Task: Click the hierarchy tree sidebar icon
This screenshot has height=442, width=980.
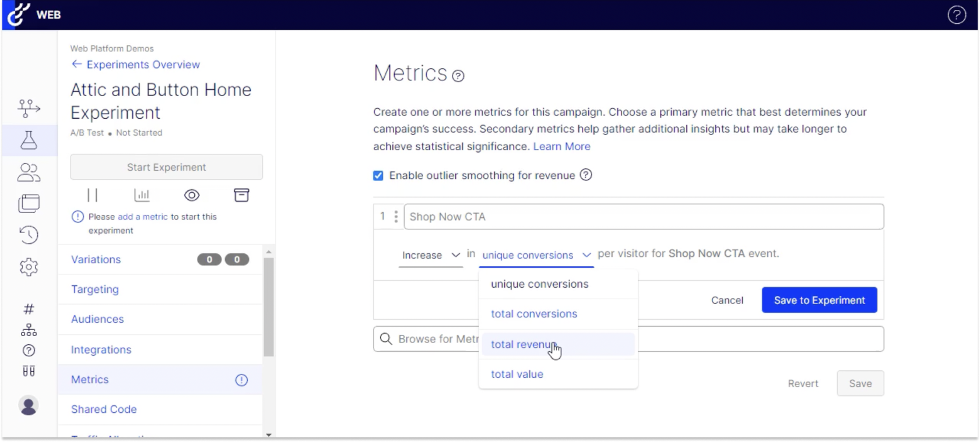Action: point(29,330)
